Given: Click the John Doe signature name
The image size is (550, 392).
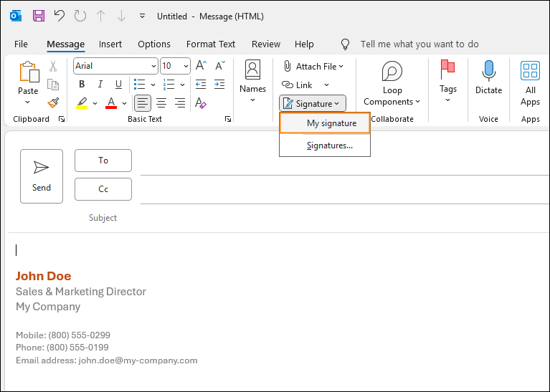Looking at the screenshot, I should pos(44,277).
